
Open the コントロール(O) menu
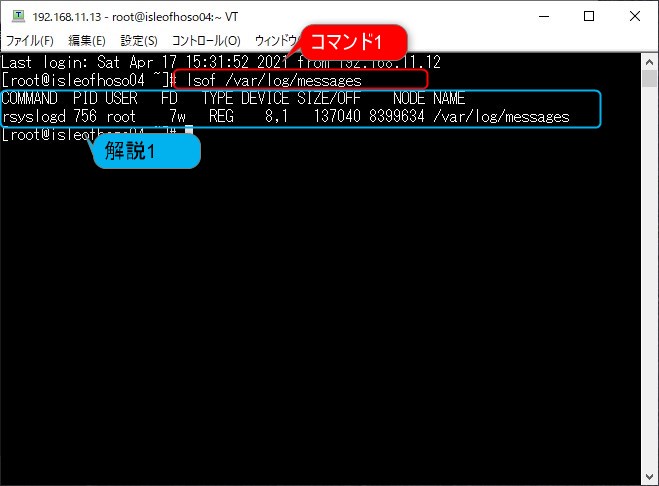[x=206, y=40]
